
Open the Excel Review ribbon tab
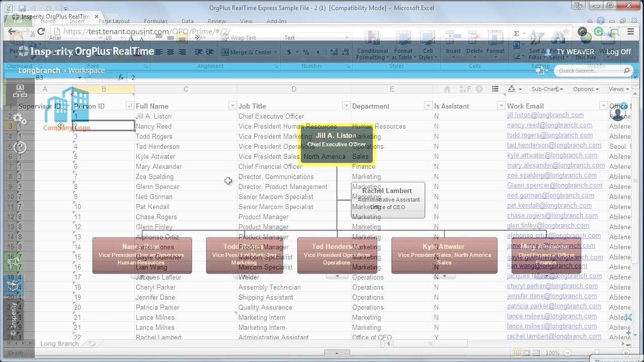click(x=217, y=21)
